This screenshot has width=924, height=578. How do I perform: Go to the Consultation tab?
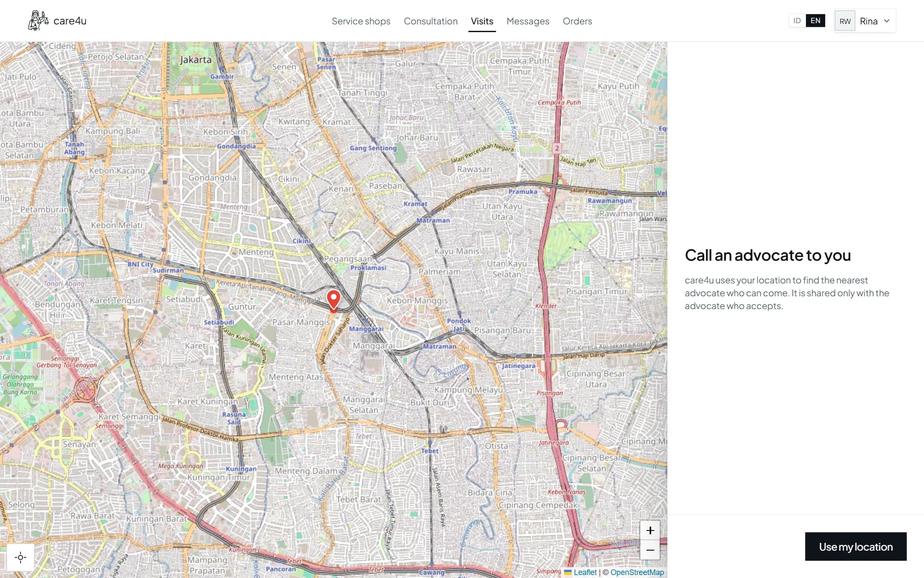point(430,21)
